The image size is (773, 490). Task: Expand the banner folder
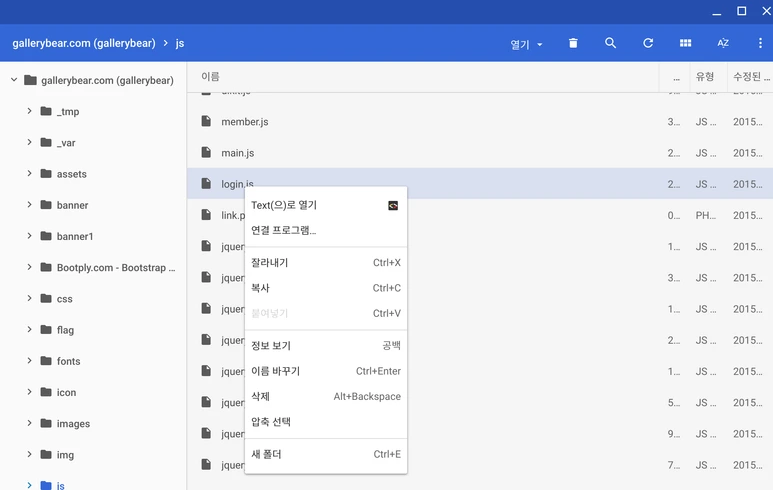pyautogui.click(x=30, y=205)
